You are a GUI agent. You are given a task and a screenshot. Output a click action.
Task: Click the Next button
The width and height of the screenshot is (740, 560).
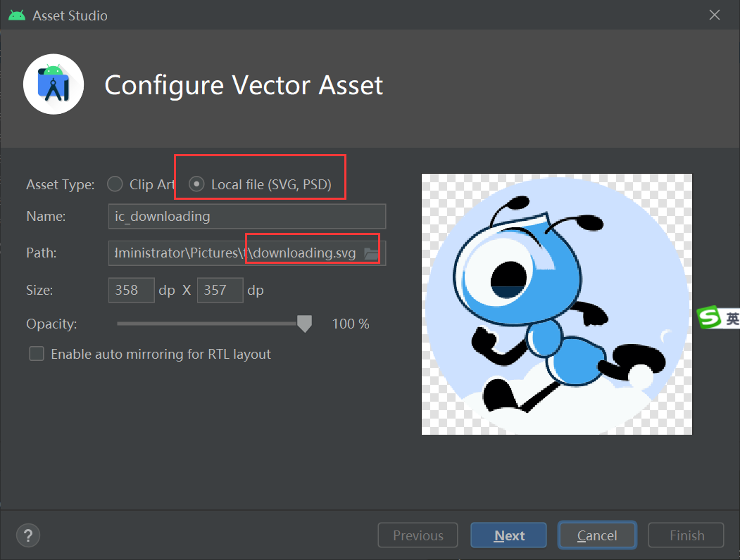click(x=508, y=535)
